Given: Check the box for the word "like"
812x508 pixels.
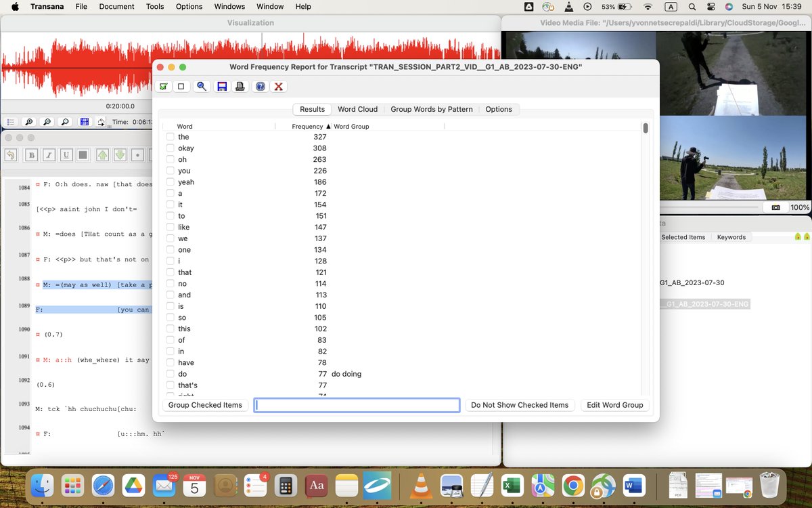Looking at the screenshot, I should 171,227.
